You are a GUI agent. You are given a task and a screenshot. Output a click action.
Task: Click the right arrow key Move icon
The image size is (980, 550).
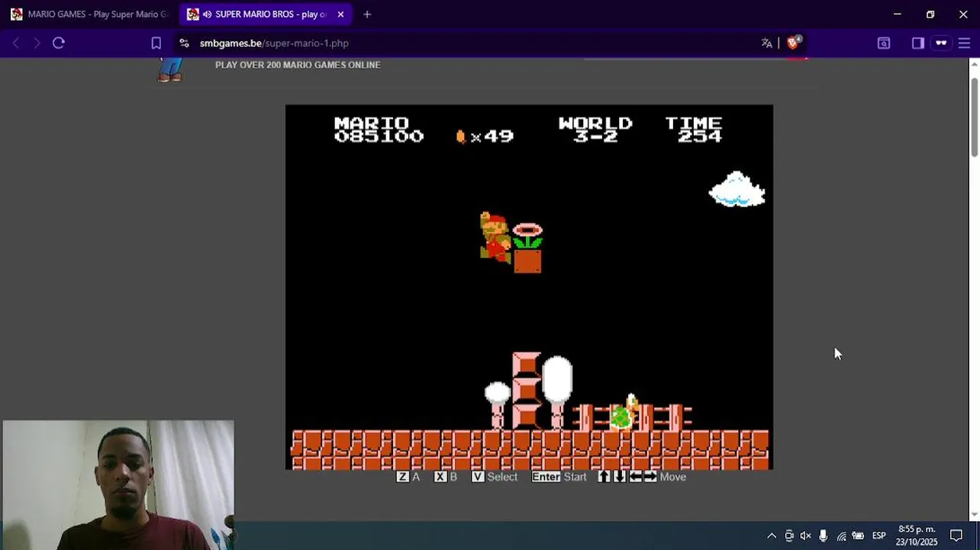pos(650,477)
